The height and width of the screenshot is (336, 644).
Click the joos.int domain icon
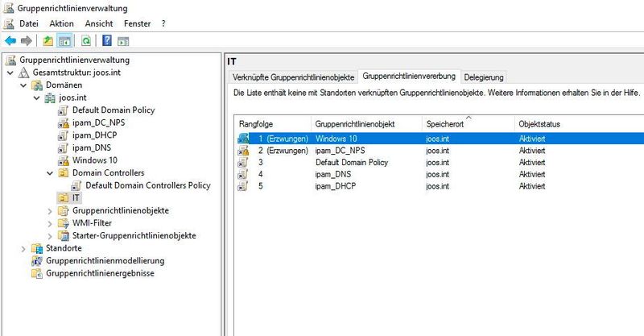coord(50,97)
